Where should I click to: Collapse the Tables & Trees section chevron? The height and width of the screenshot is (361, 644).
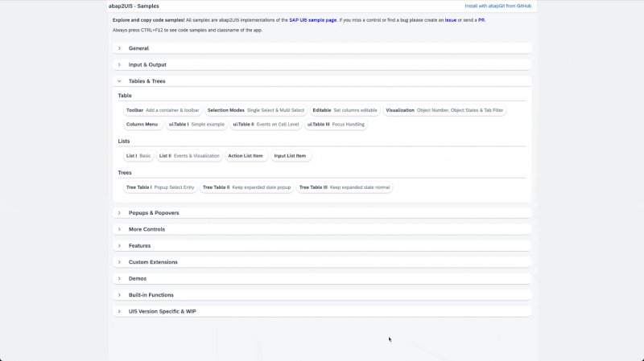click(x=119, y=81)
